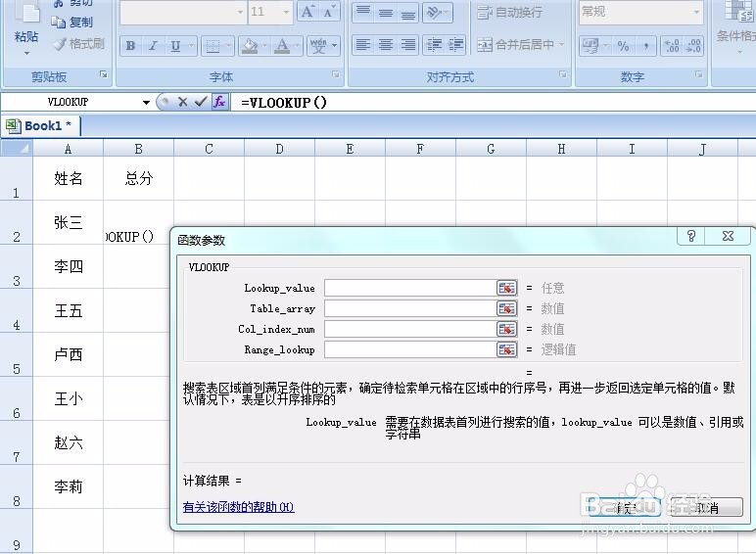Open name box VLOOKUP dropdown arrow
Image resolution: width=756 pixels, height=554 pixels.
click(146, 102)
